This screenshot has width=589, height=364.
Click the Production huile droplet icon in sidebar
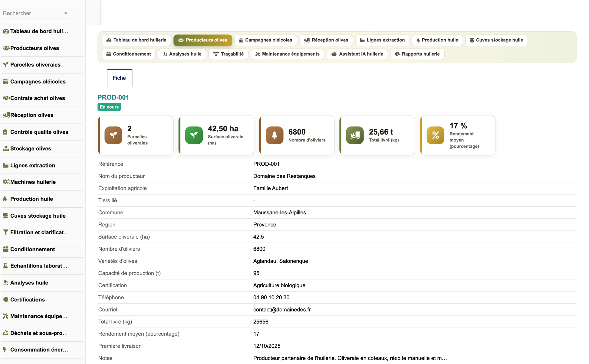[x=5, y=199]
